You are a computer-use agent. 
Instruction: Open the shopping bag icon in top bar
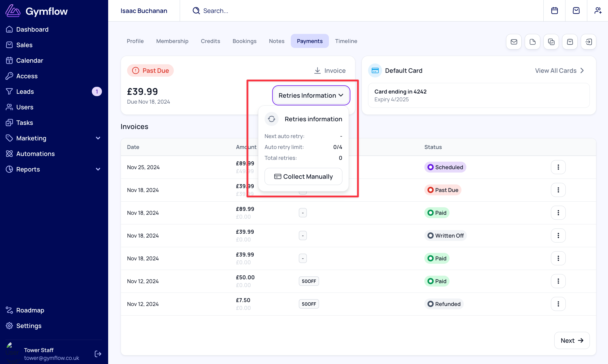(x=576, y=11)
